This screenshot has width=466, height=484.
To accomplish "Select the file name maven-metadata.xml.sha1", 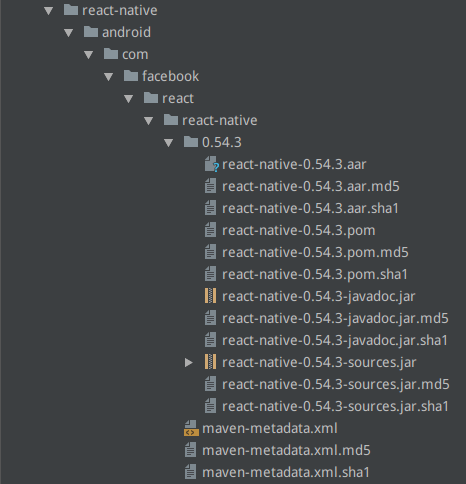I will 286,473.
